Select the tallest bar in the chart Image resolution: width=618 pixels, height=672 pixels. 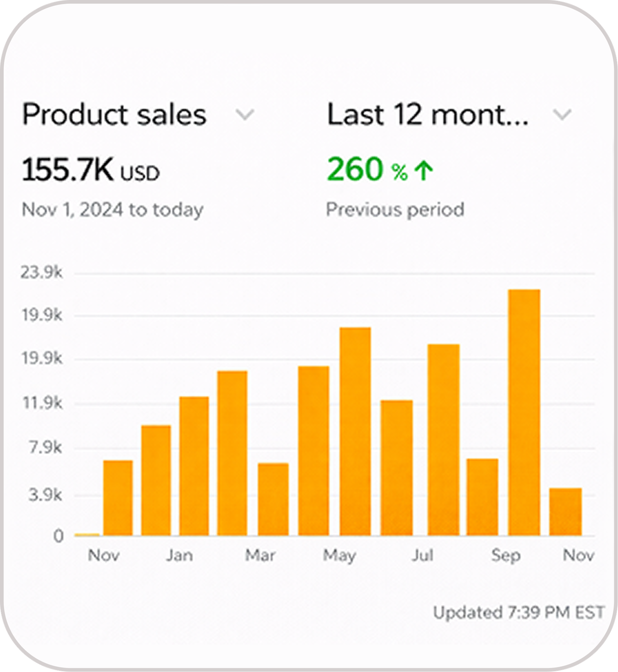[x=524, y=412]
